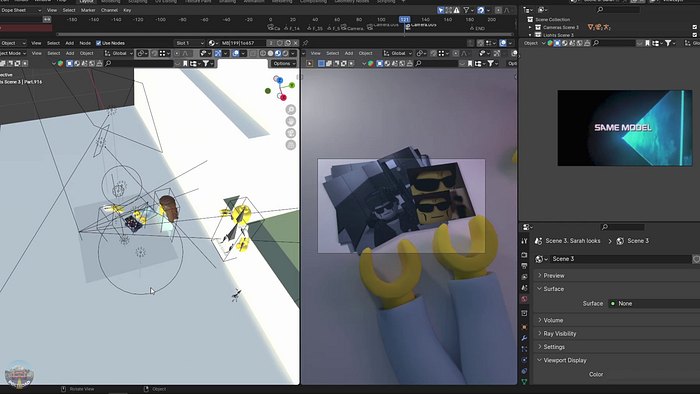Open the World properties tab

[x=524, y=299]
